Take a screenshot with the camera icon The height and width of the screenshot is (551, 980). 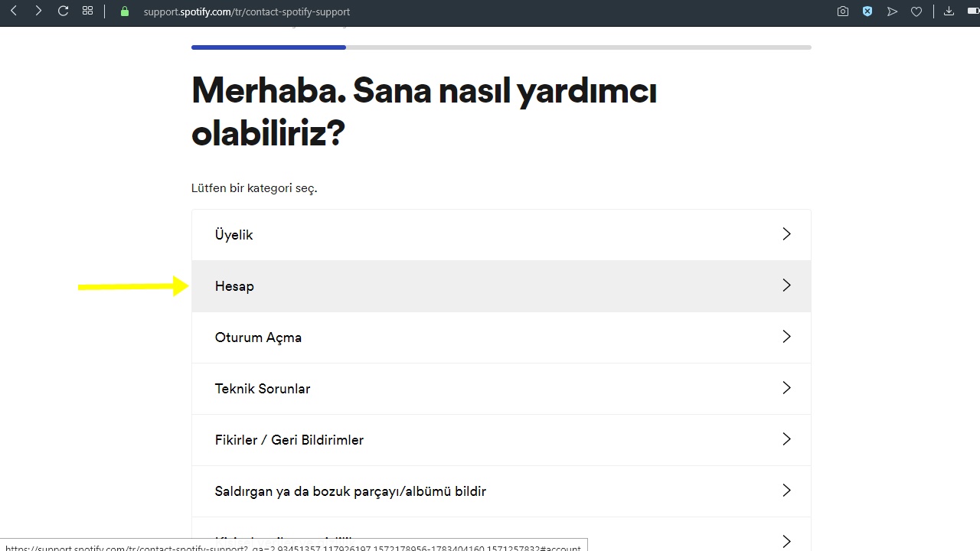point(842,11)
